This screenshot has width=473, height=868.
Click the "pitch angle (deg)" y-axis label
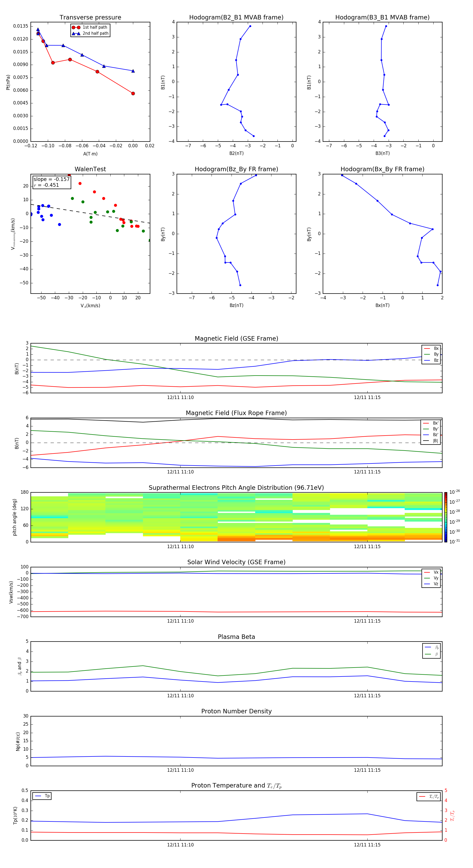pos(14,517)
